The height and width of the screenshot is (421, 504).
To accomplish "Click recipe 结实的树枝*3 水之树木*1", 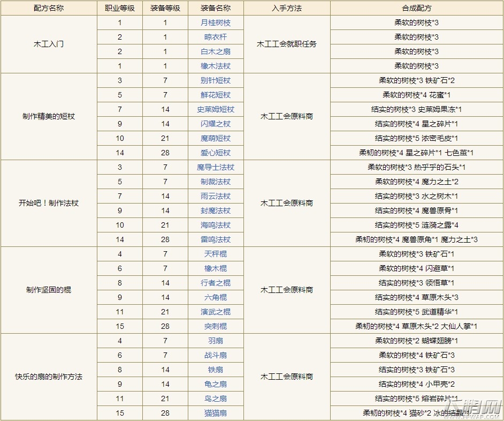I will click(x=417, y=197).
